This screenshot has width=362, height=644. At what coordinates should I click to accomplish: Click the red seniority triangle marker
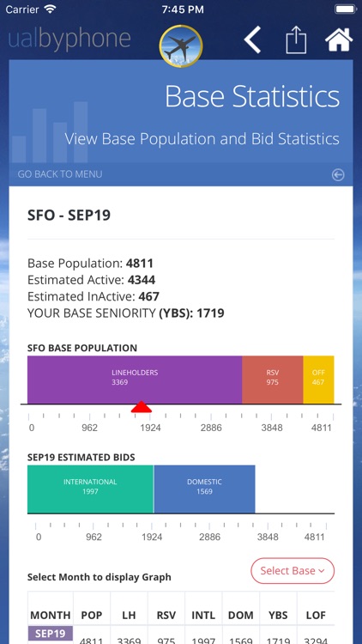[142, 407]
